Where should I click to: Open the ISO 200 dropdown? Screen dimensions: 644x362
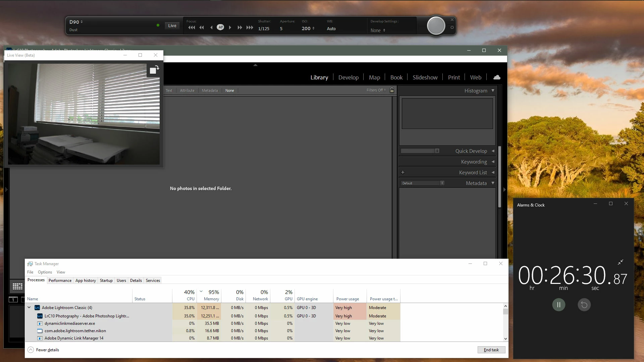308,28
